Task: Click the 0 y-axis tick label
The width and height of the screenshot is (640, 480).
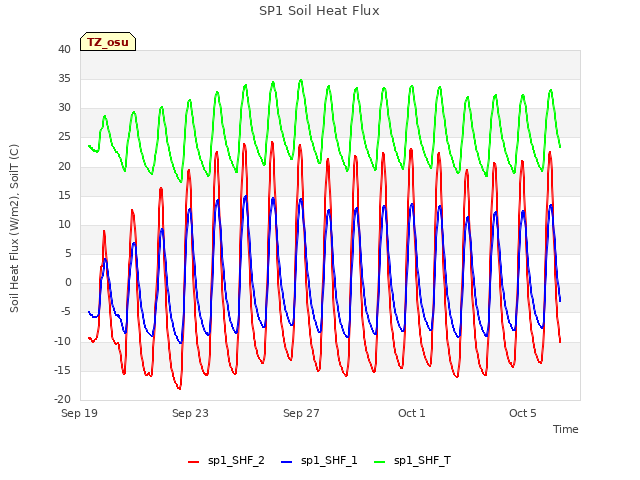Action: (x=68, y=282)
